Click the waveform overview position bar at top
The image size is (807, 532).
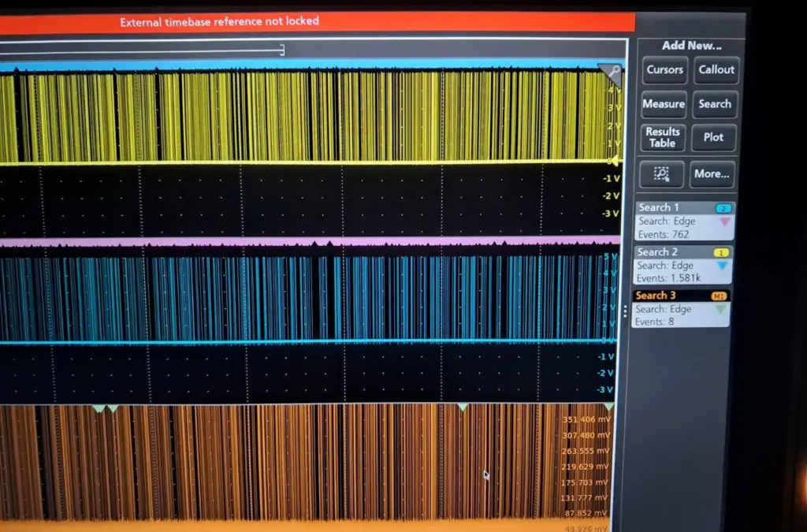[142, 50]
